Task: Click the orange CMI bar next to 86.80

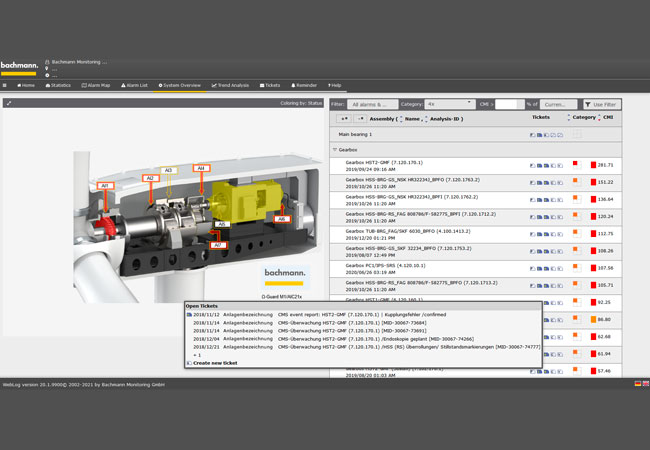Action: tap(593, 320)
